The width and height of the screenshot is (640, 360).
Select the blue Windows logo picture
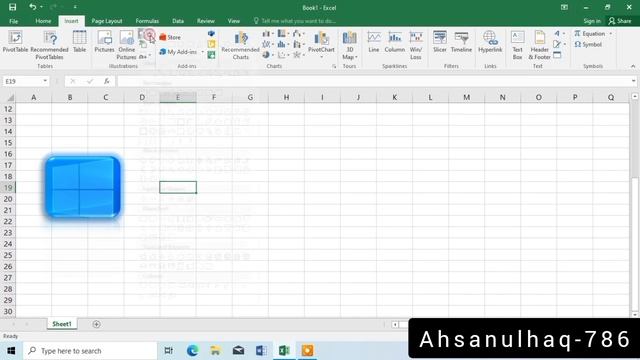(82, 187)
